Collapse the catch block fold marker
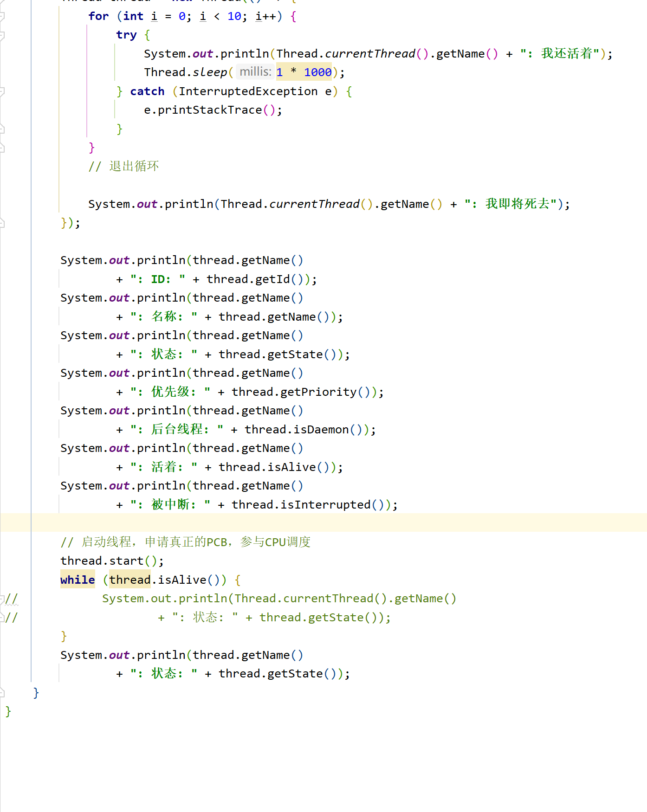 2,91
